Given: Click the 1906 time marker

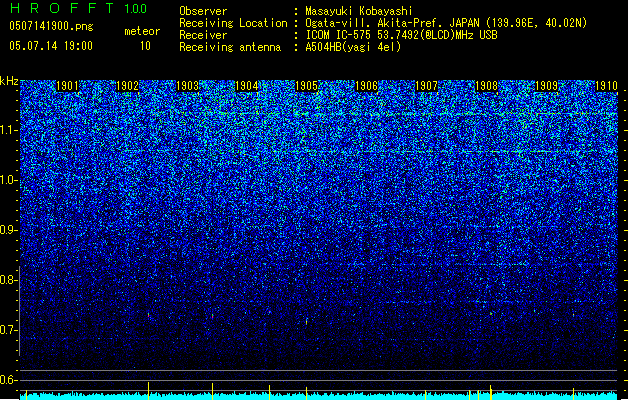Looking at the screenshot, I should 367,86.
